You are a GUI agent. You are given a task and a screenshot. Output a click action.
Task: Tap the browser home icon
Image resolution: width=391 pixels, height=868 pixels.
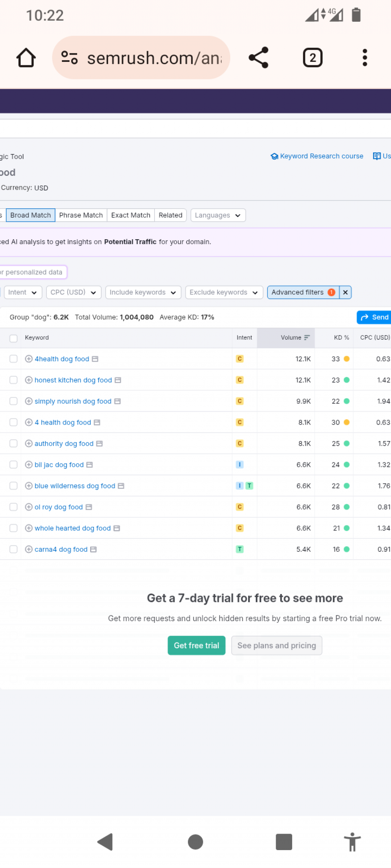pos(26,58)
